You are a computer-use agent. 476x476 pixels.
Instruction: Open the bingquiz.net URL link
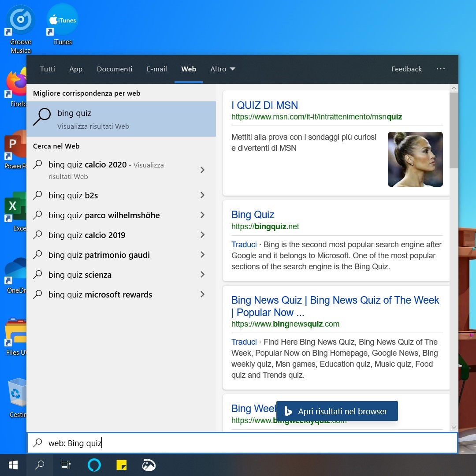(x=265, y=227)
